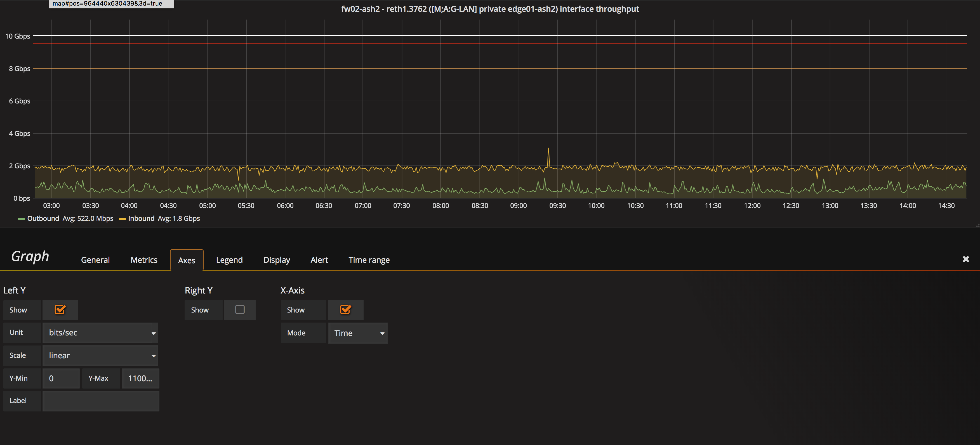Click inside the empty Label input field
Image resolution: width=980 pixels, height=445 pixels.
[100, 401]
